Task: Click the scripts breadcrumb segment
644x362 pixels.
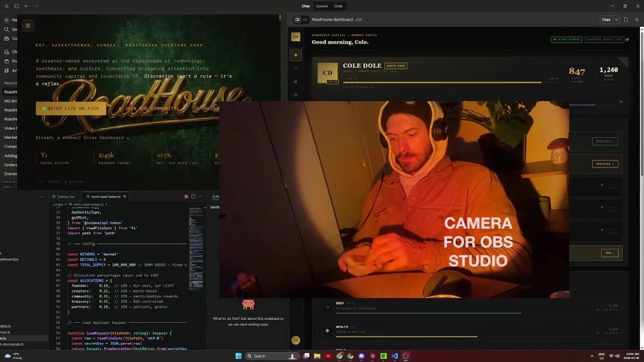Action: point(58,205)
